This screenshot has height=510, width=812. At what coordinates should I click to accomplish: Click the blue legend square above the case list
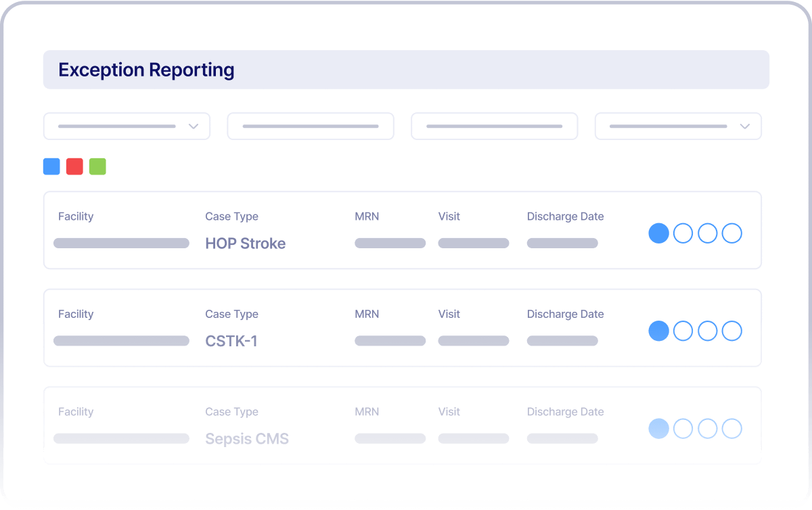pos(51,166)
